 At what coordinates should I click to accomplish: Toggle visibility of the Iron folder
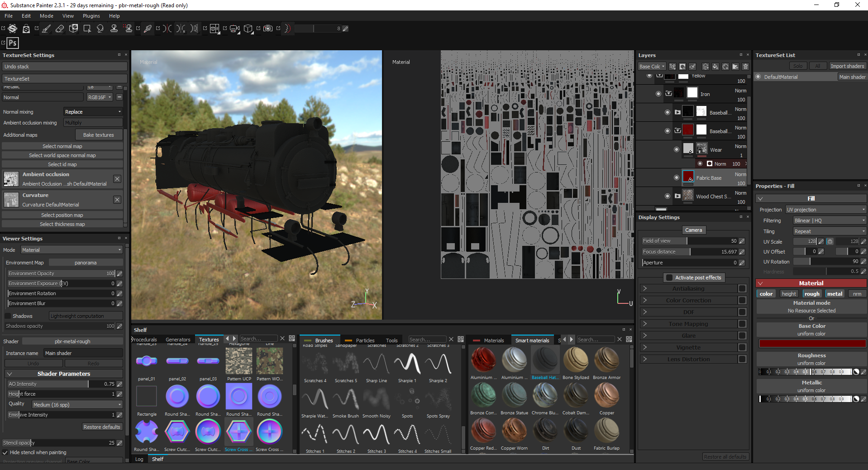658,94
